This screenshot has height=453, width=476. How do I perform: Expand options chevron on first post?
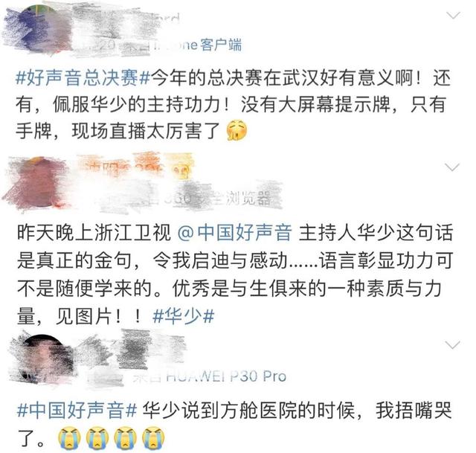coord(453,15)
